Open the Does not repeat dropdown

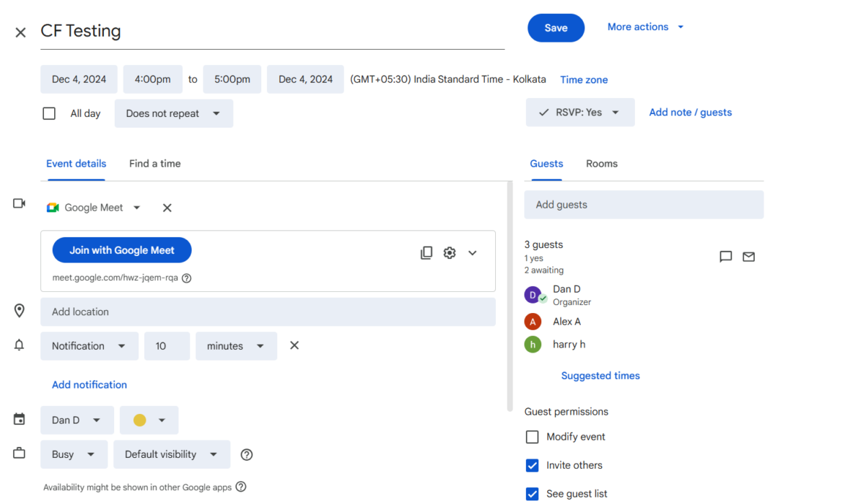click(173, 113)
